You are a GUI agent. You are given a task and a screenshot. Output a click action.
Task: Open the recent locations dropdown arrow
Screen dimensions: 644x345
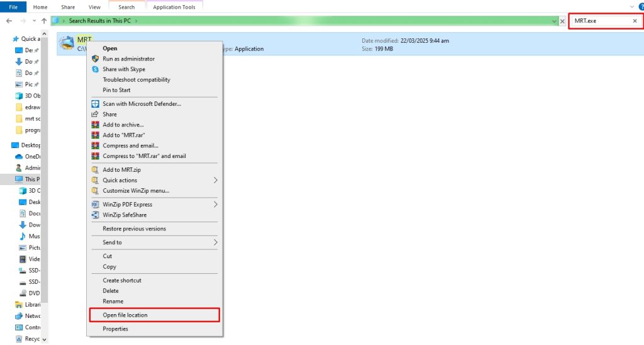(x=34, y=21)
